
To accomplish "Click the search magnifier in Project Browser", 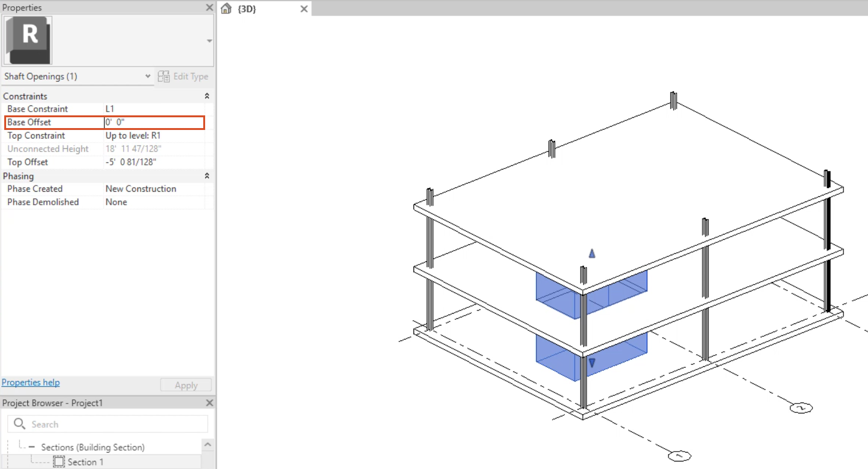I will [19, 423].
